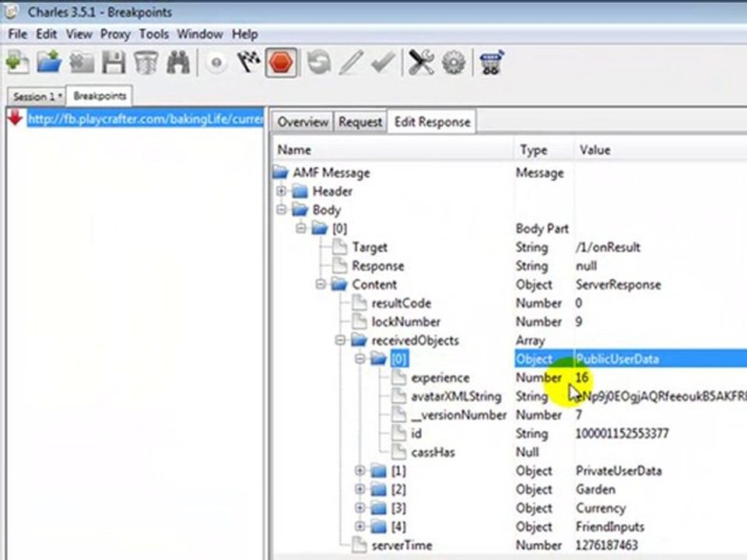Viewport: 747px width, 560px height.
Task: Click the lockNumber value 9
Action: pyautogui.click(x=579, y=322)
